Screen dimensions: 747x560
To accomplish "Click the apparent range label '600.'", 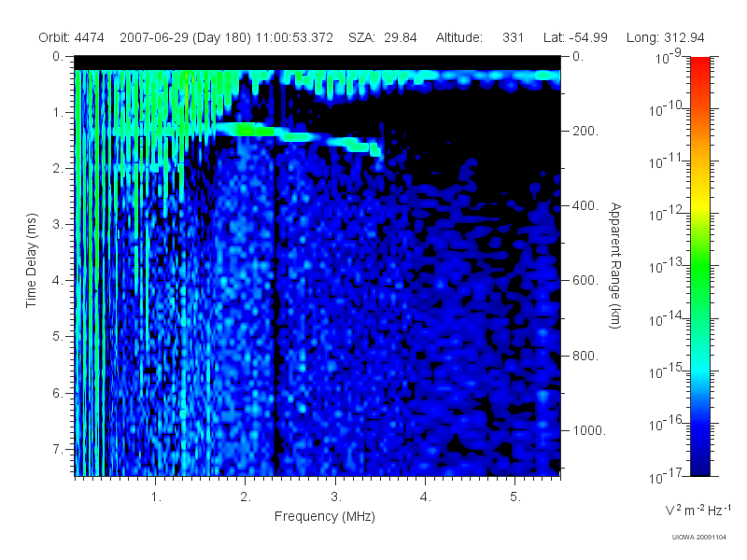I will 585,281.
